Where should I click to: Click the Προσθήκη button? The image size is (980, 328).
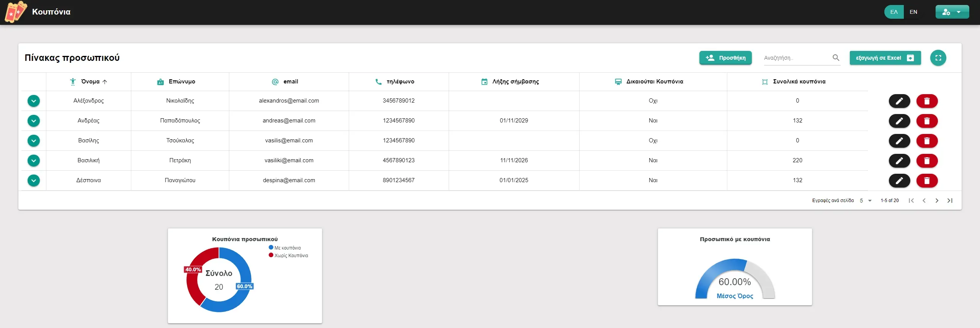tap(725, 58)
